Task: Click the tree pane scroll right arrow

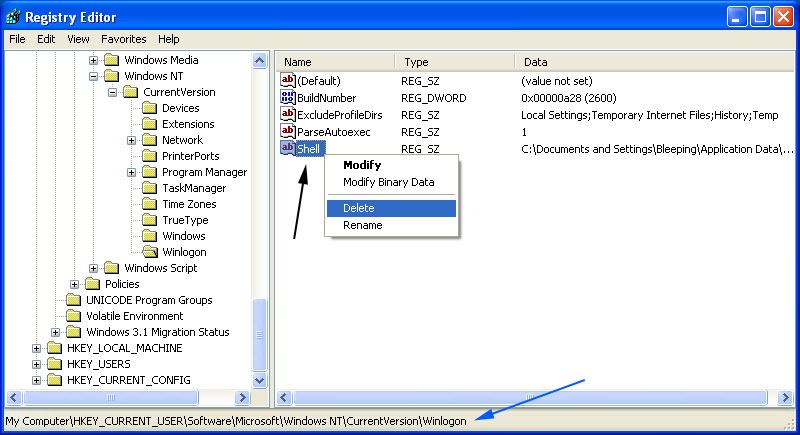Action: coord(243,397)
